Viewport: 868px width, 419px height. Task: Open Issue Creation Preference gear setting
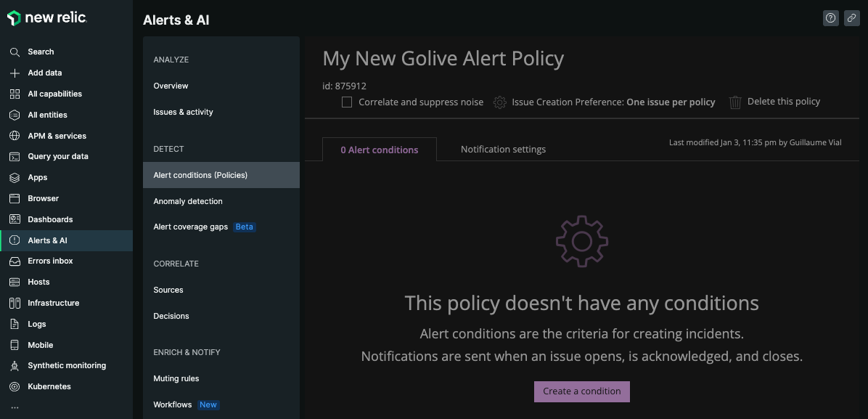click(499, 102)
